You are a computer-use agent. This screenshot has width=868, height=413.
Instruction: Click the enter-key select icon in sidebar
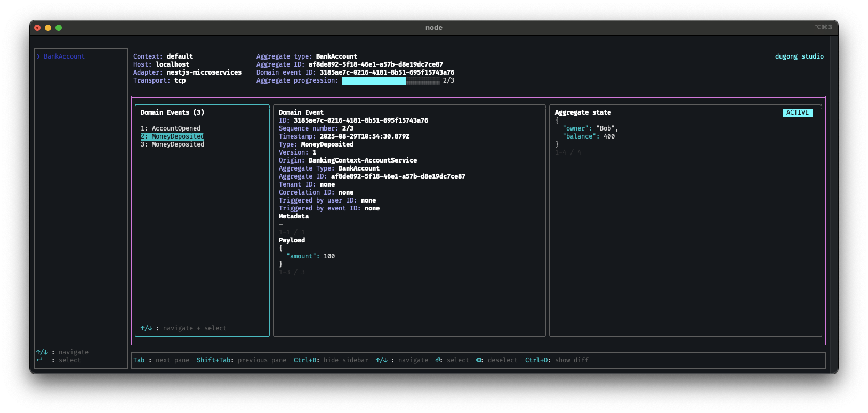point(39,360)
